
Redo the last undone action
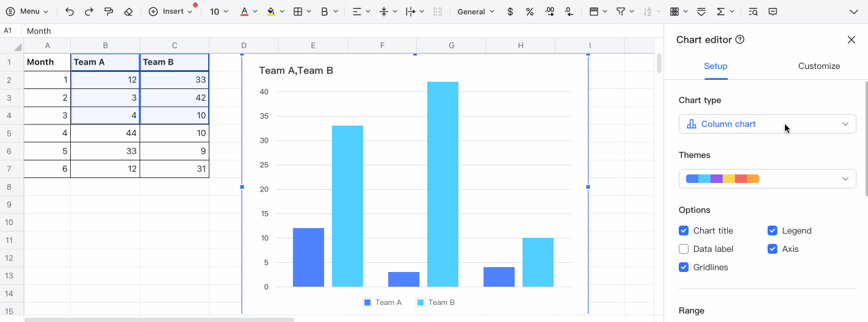[89, 12]
